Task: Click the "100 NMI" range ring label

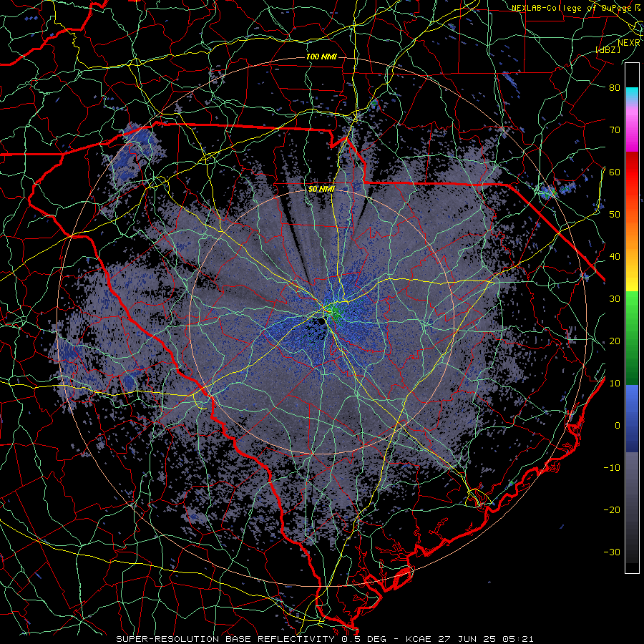Action: [321, 57]
